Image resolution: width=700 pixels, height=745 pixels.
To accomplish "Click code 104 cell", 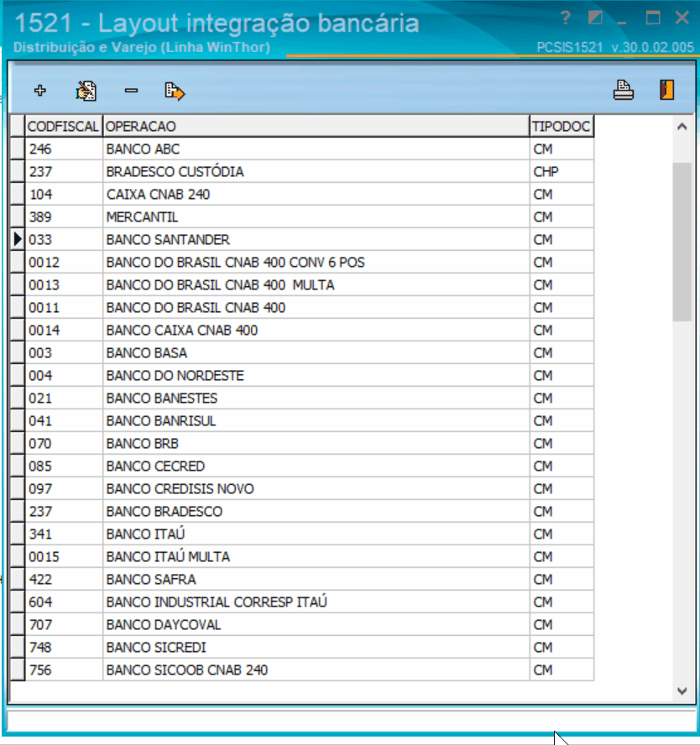I will [64, 195].
